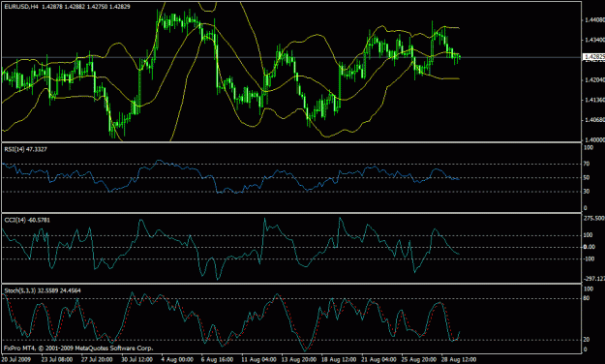Click the 4 Aug 00:00 time label
Screen dimensions: 605x364
(177, 359)
